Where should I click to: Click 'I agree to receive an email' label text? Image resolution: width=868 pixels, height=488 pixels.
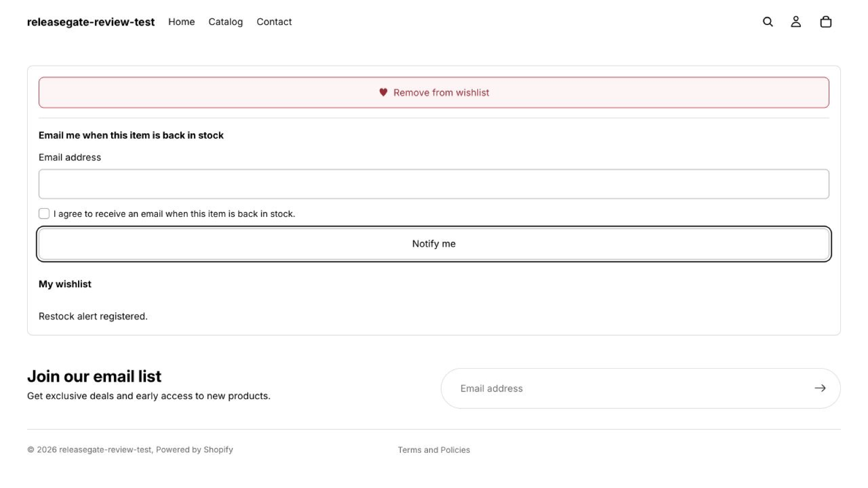[x=174, y=214]
